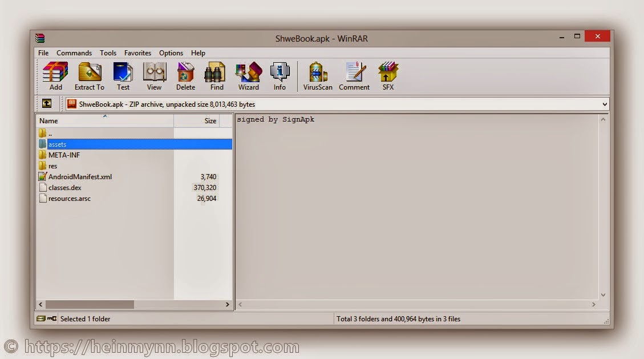This screenshot has width=644, height=359.
Task: Open the Help menu
Action: click(x=198, y=53)
